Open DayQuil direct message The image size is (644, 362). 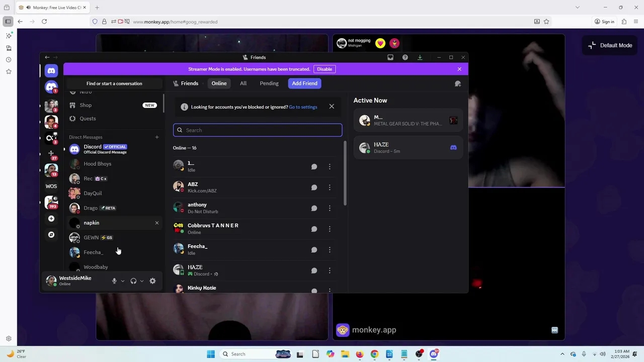113,194
